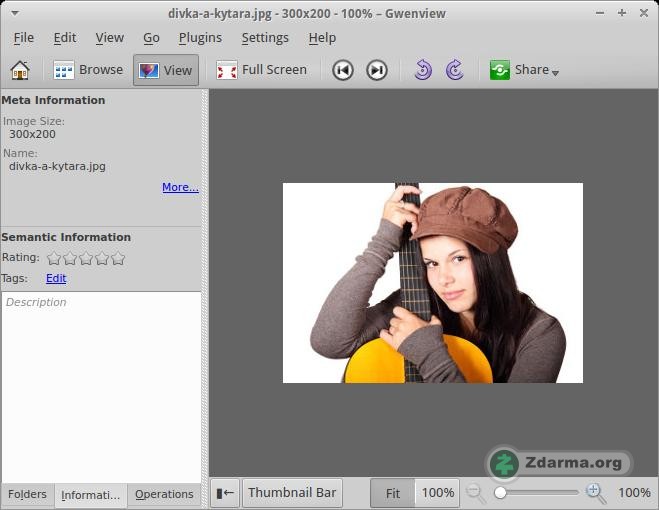
Task: Open the Plugins menu
Action: point(200,38)
